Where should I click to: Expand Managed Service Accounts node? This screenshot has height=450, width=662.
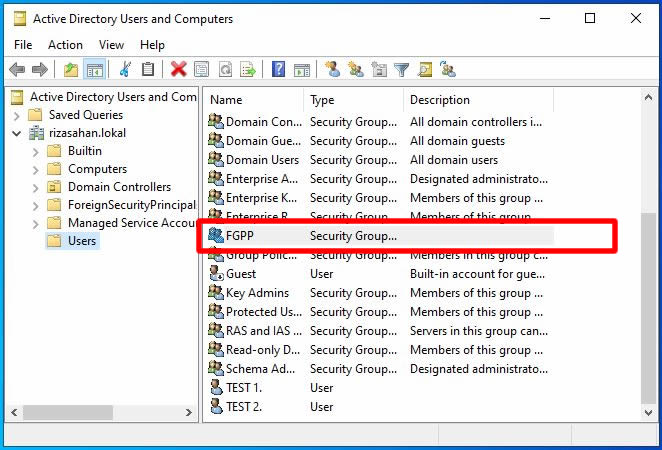point(35,224)
